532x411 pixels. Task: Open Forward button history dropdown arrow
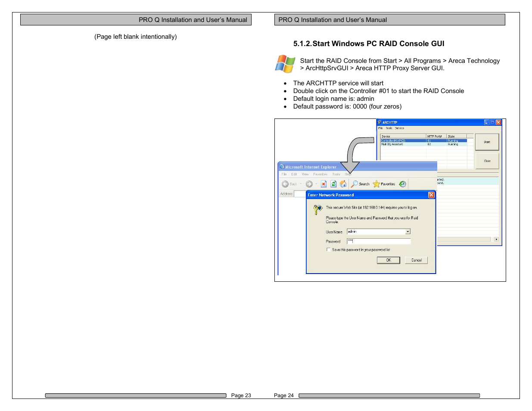316,184
